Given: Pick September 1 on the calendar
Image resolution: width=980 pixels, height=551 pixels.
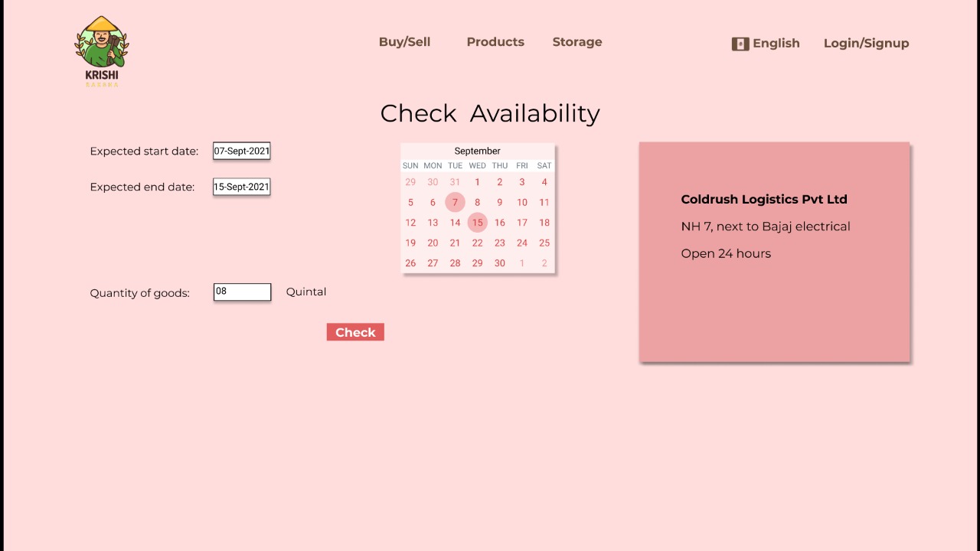Looking at the screenshot, I should [477, 182].
